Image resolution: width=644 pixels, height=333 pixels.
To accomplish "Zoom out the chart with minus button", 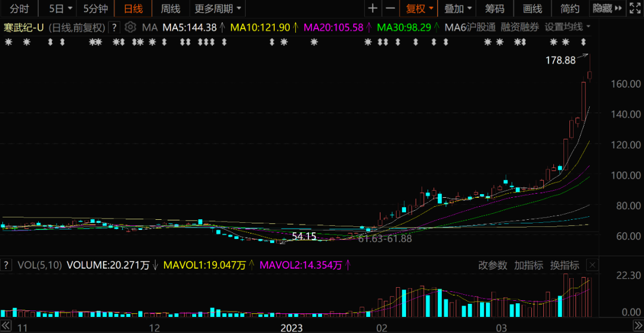I will pos(391,8).
